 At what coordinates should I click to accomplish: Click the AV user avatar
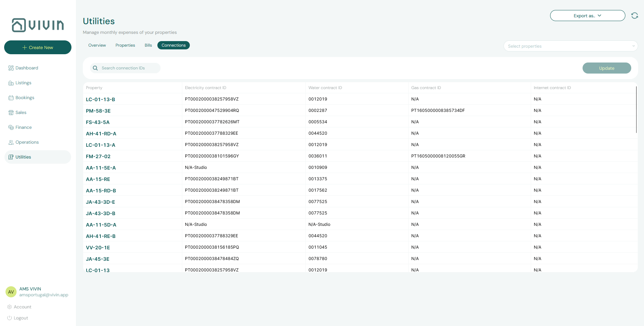point(11,292)
